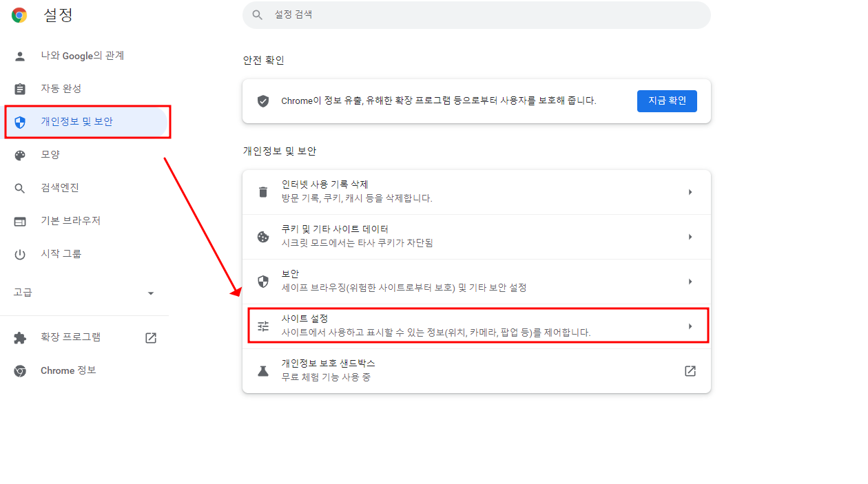Screen dimensions: 868x484
Task: Select the 나와 Google의 관계 person icon
Action: (19, 56)
